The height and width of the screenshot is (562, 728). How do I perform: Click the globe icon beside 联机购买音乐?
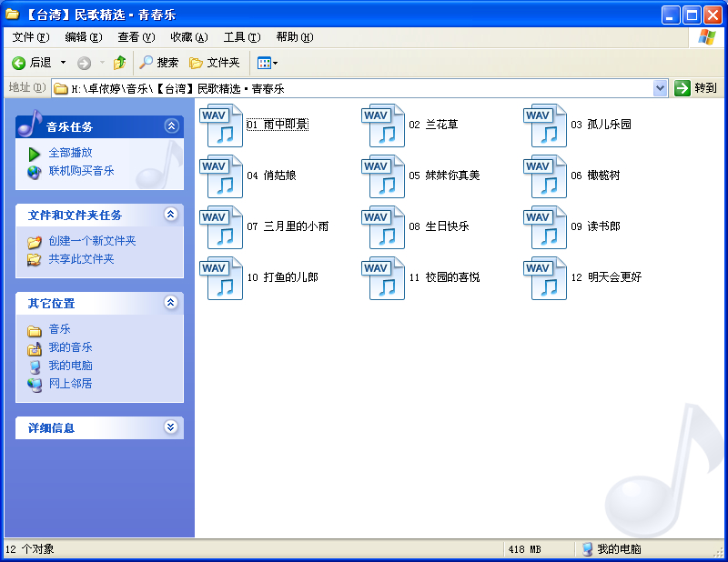[34, 172]
